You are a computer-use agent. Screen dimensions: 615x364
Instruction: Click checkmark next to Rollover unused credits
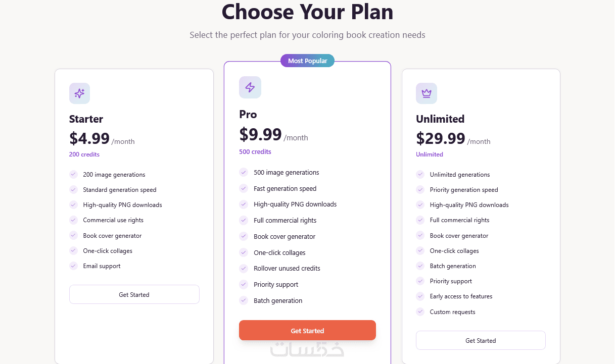pyautogui.click(x=244, y=268)
